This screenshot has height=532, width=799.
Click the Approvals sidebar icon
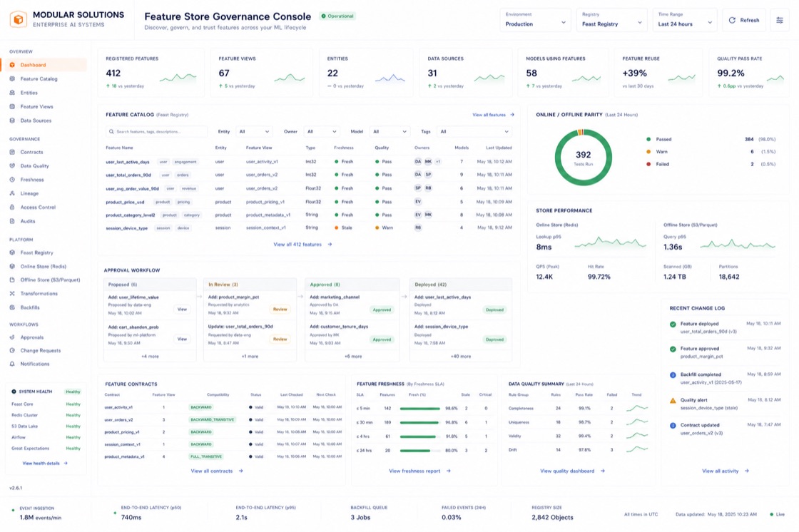[12, 337]
